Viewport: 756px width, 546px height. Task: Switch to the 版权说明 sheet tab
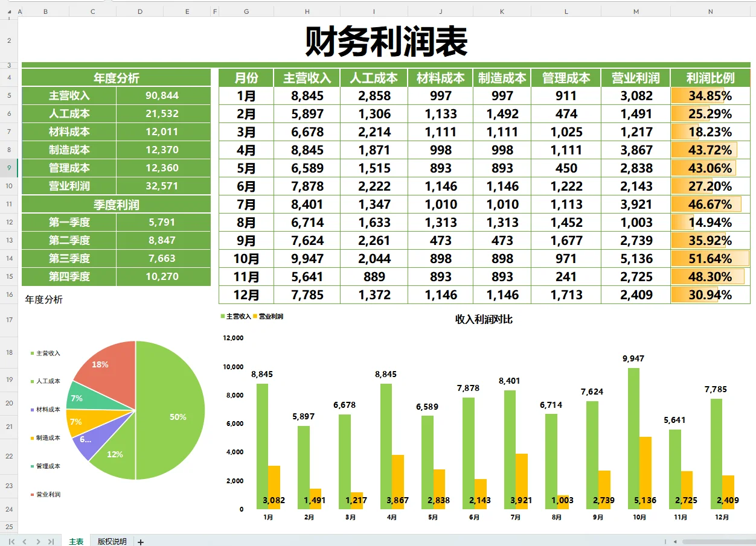tap(112, 541)
